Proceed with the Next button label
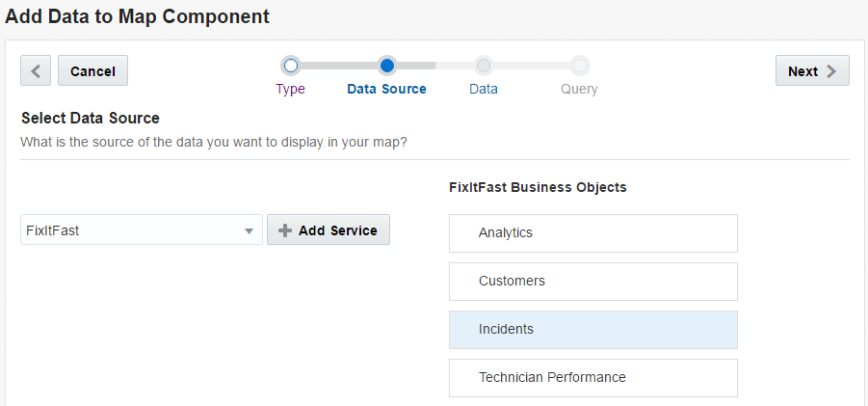868x406 pixels. 802,71
